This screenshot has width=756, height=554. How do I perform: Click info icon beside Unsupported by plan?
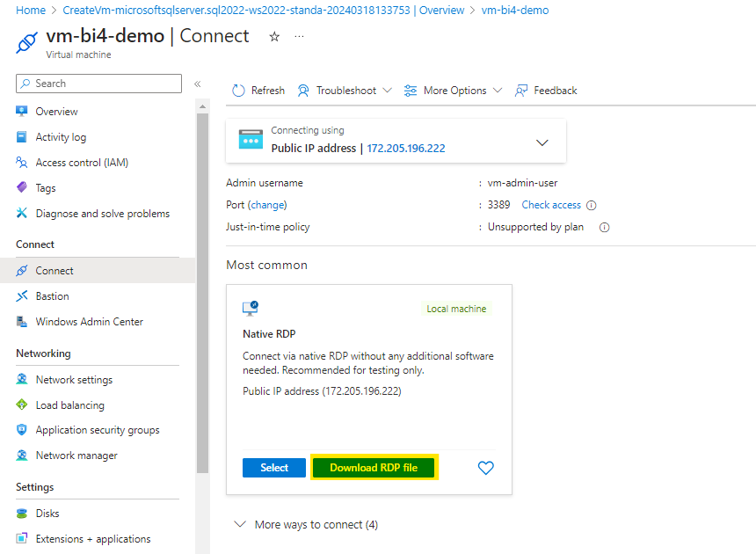[x=604, y=227]
